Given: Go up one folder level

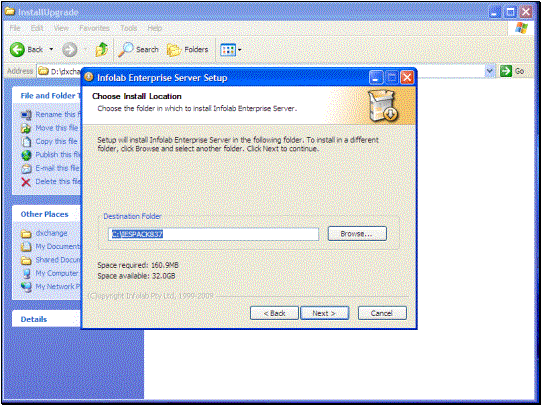Looking at the screenshot, I should coord(101,50).
